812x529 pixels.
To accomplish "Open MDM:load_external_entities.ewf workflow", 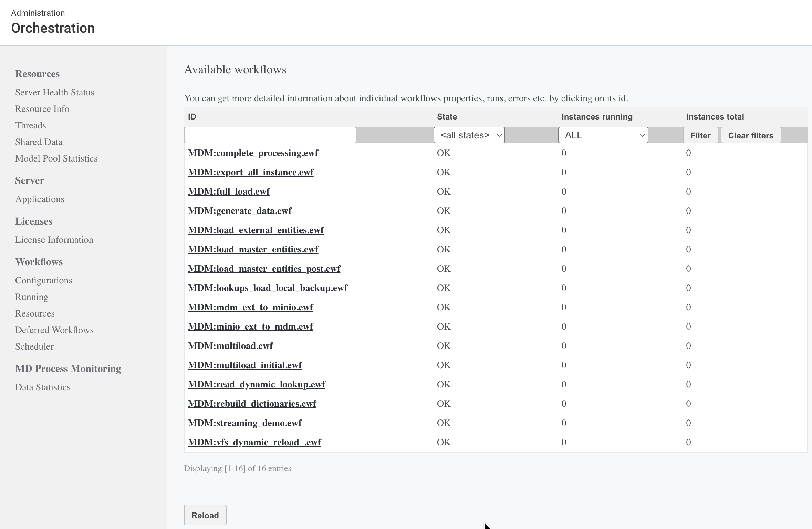I will pos(256,230).
